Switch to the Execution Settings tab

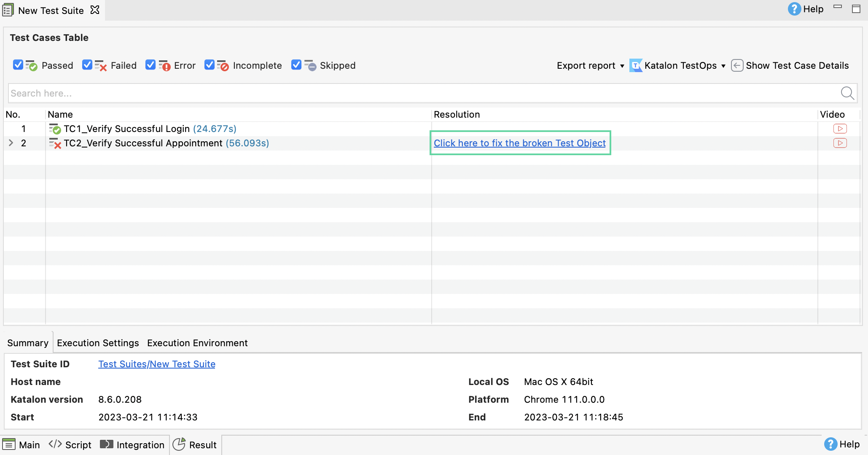(x=98, y=343)
